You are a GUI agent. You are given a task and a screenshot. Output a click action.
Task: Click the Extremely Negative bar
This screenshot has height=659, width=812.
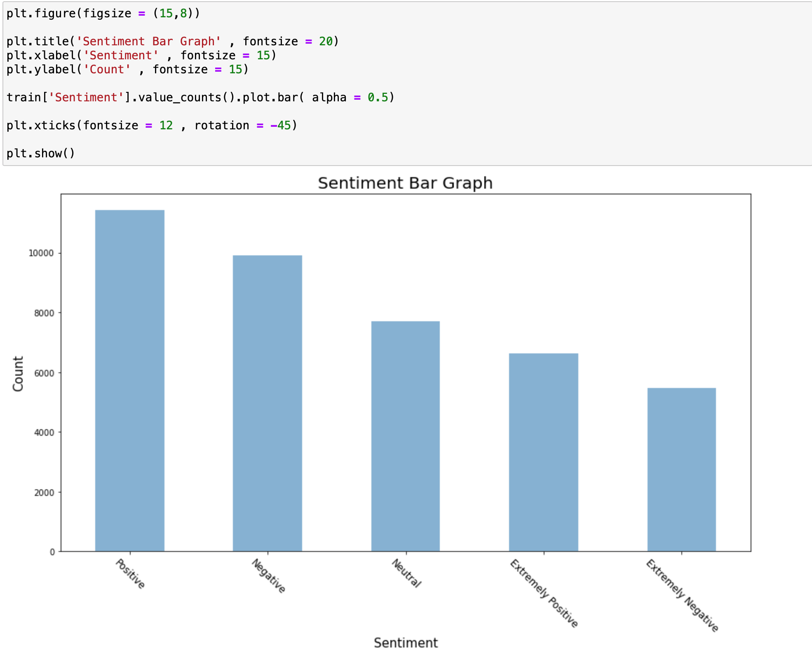681,470
